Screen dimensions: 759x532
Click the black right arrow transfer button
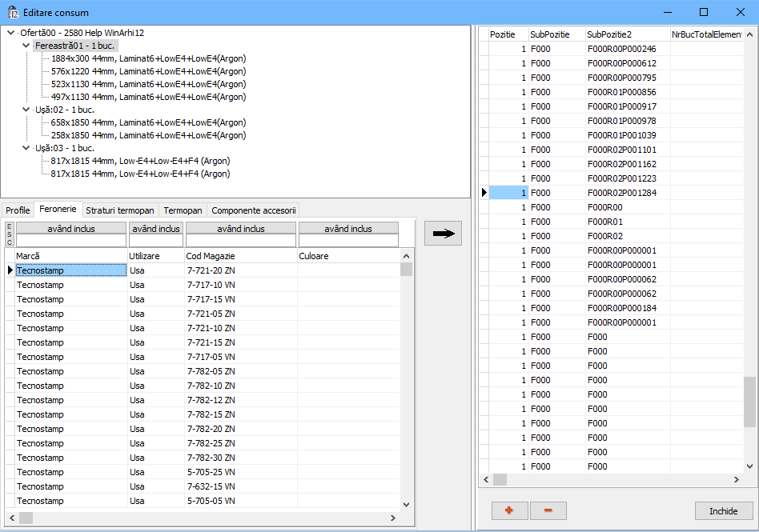[x=443, y=234]
